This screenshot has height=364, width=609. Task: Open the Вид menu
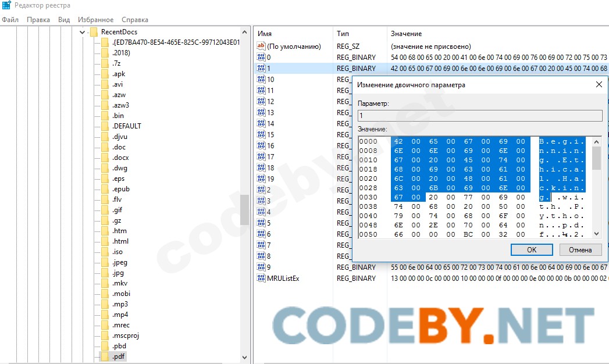tap(64, 20)
